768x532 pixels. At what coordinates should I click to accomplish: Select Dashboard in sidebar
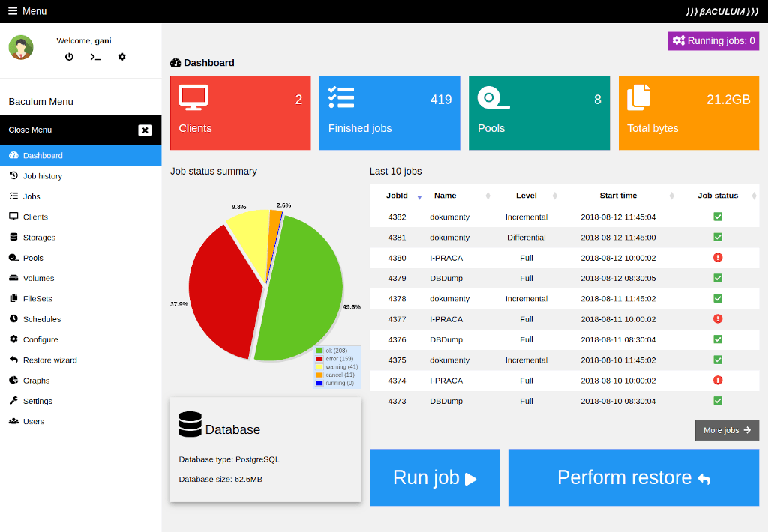tap(81, 155)
